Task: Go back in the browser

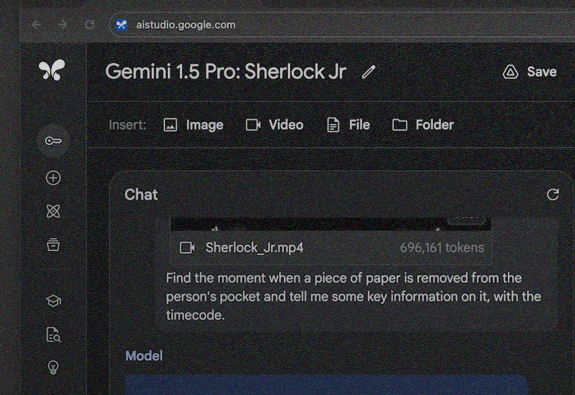Action: pos(37,25)
